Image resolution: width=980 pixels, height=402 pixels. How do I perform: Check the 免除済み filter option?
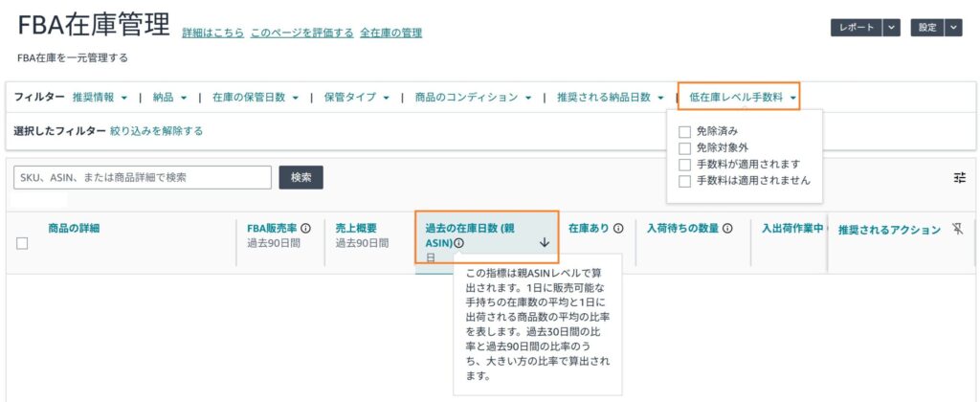pyautogui.click(x=684, y=132)
